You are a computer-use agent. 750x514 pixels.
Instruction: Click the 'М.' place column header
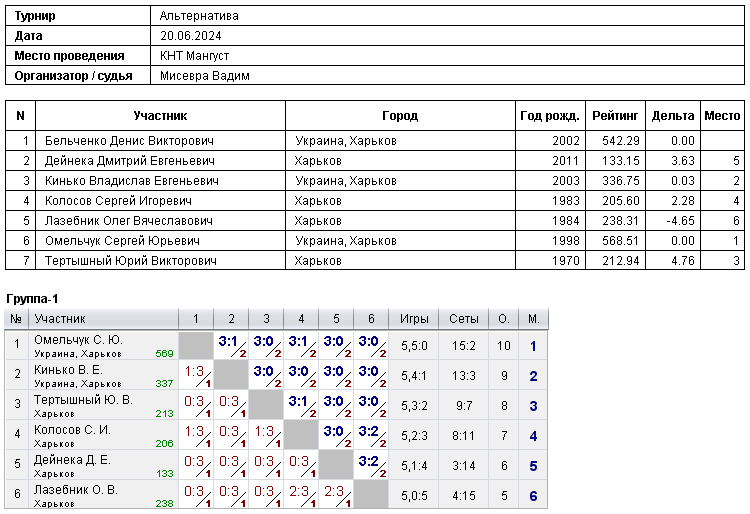(533, 319)
